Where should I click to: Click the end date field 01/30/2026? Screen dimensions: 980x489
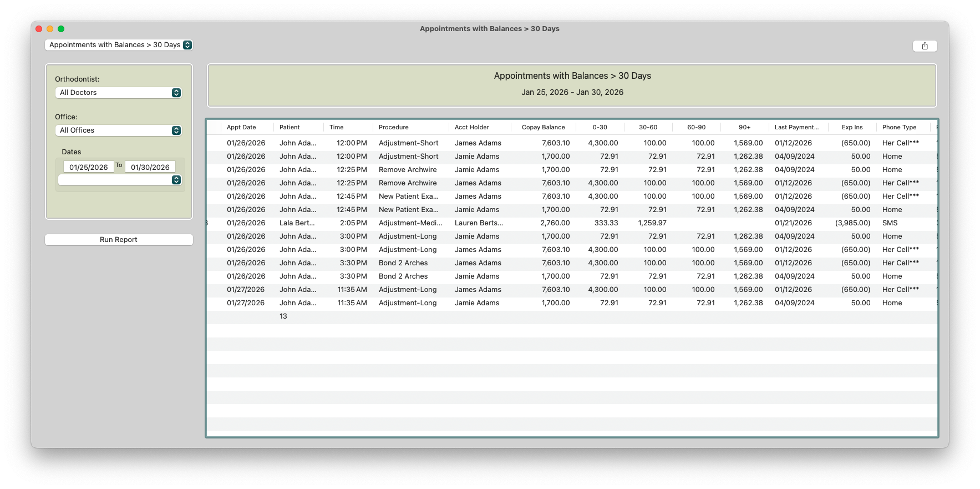pyautogui.click(x=150, y=167)
